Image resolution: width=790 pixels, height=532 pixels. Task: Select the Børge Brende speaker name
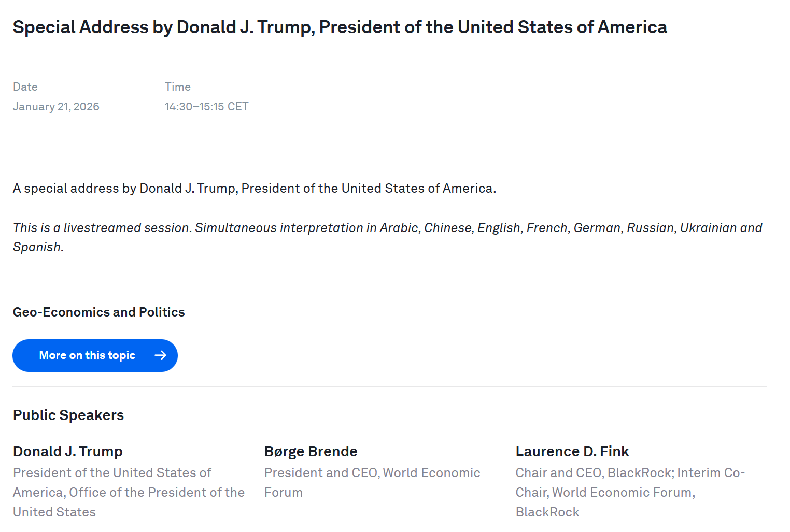pyautogui.click(x=311, y=452)
